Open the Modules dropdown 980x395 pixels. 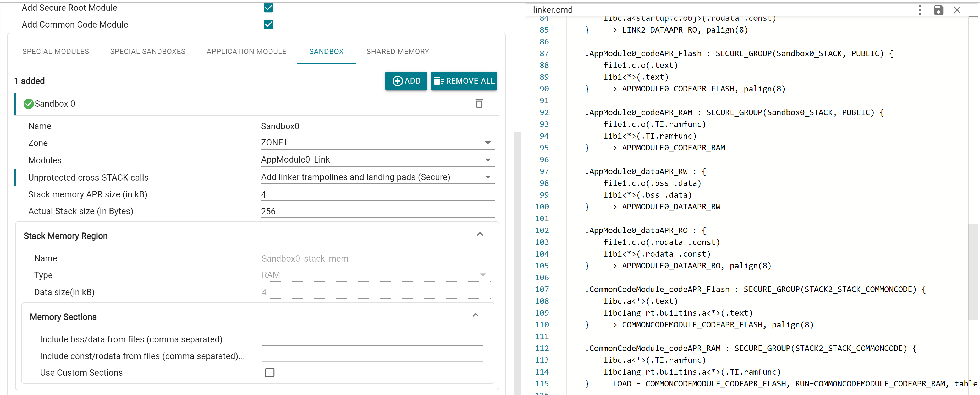[488, 160]
